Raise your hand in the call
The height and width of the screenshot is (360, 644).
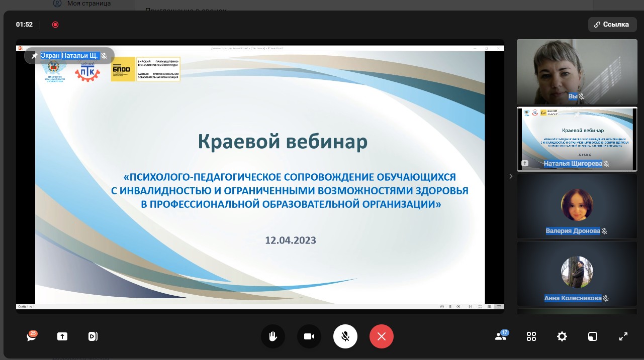coord(273,336)
